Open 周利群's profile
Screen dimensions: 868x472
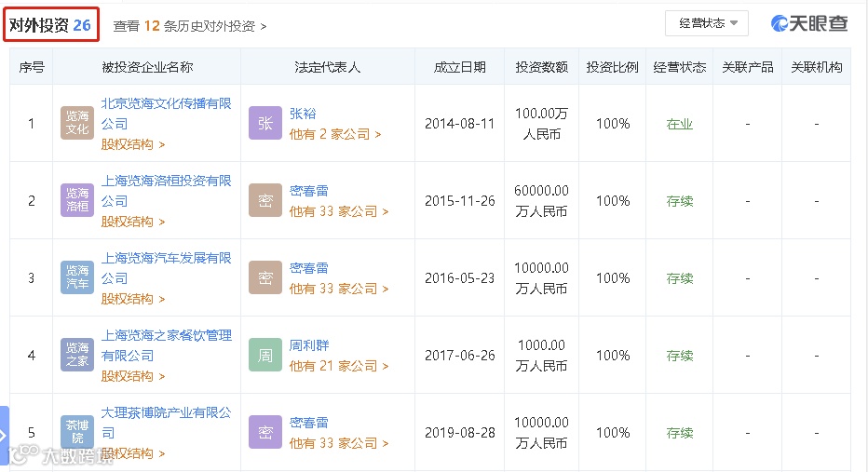coord(309,345)
